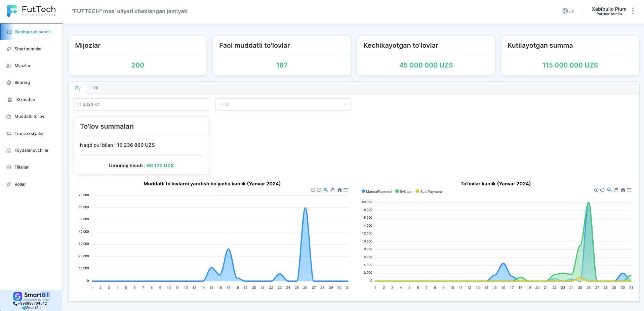644x311 pixels.
Task: Open the Uz language selector
Action: (568, 11)
